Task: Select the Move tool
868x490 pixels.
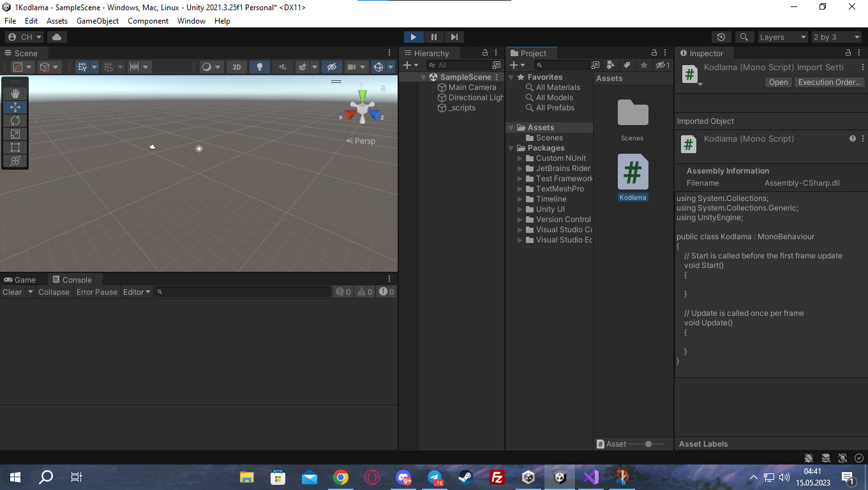Action: click(15, 107)
